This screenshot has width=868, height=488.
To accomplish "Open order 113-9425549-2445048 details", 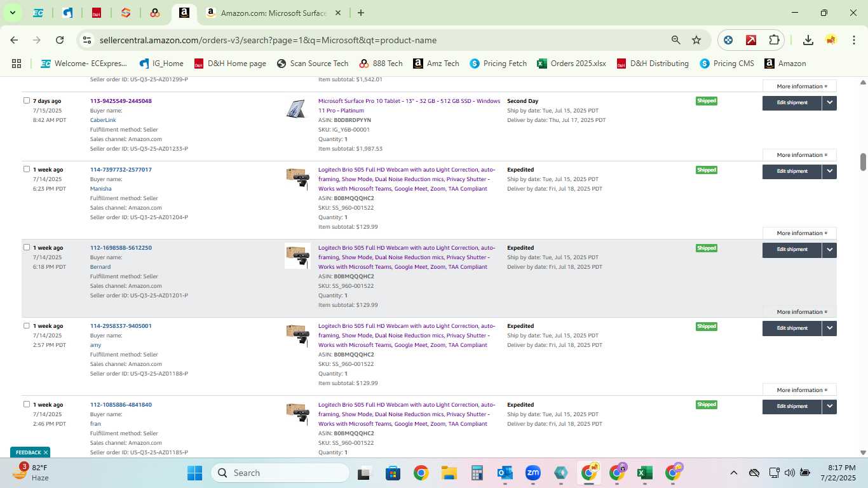I will (x=121, y=101).
